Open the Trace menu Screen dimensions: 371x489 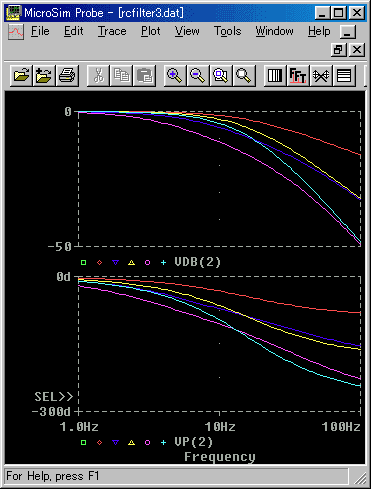(112, 31)
